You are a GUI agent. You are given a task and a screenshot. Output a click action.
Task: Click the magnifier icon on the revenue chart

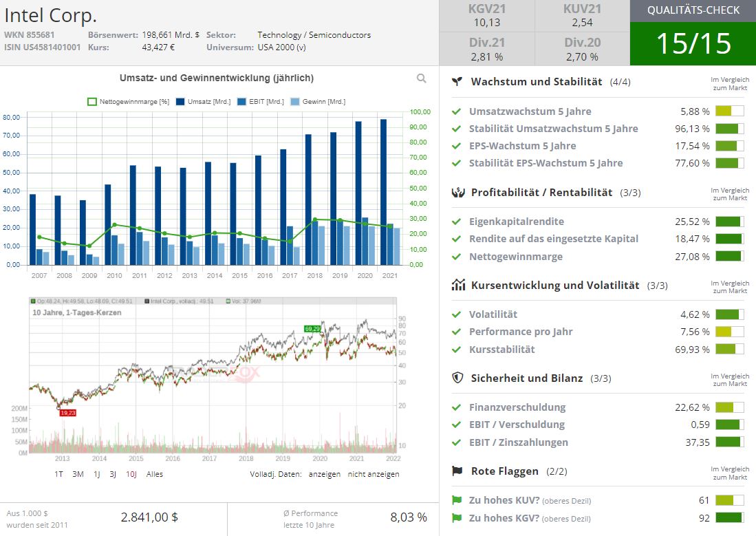[420, 78]
